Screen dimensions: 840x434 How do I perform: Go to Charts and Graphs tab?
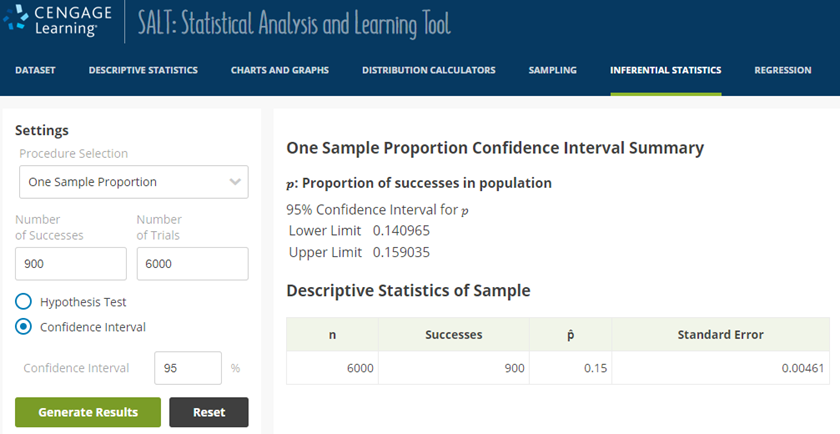click(280, 70)
